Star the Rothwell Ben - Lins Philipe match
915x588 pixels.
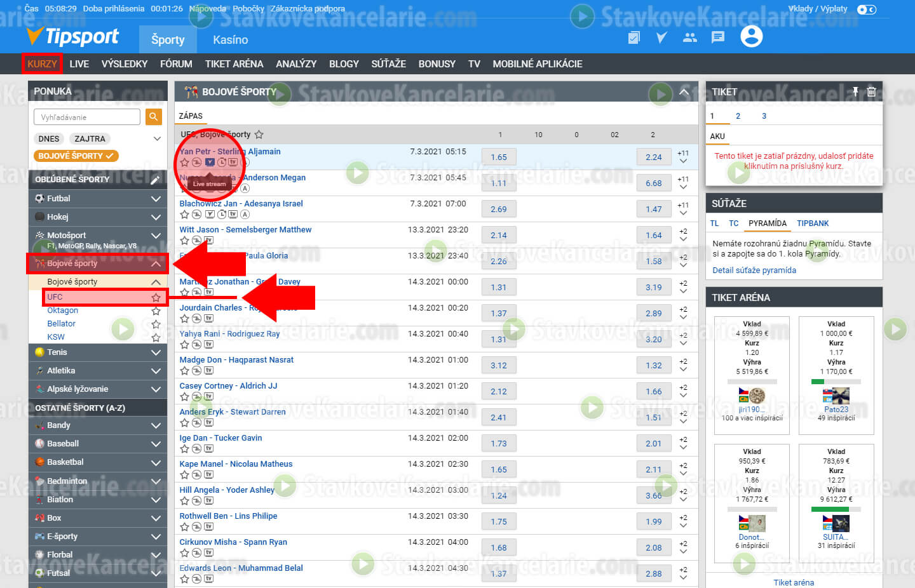coord(184,526)
